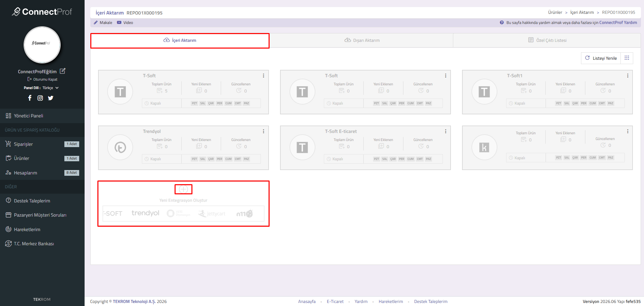This screenshot has width=644, height=306.
Task: Toggle SAL day in the T-Soft1 card
Action: coord(567,103)
